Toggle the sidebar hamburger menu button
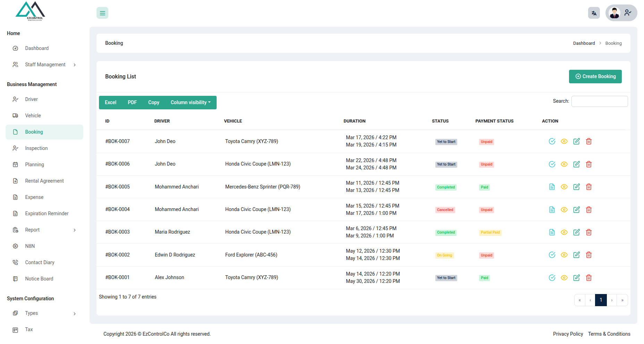This screenshot has height=344, width=644. point(102,13)
